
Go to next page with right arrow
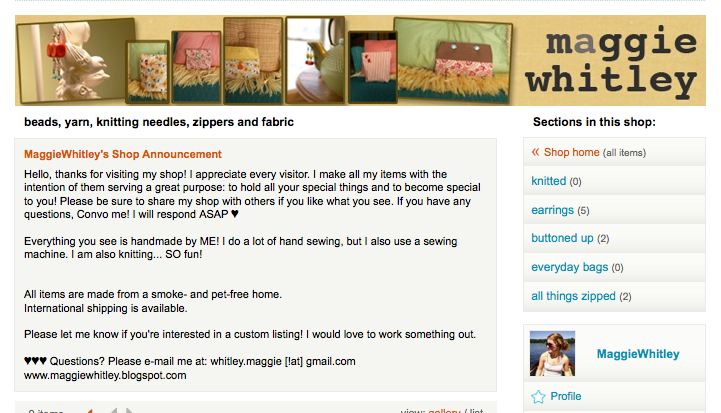129,410
